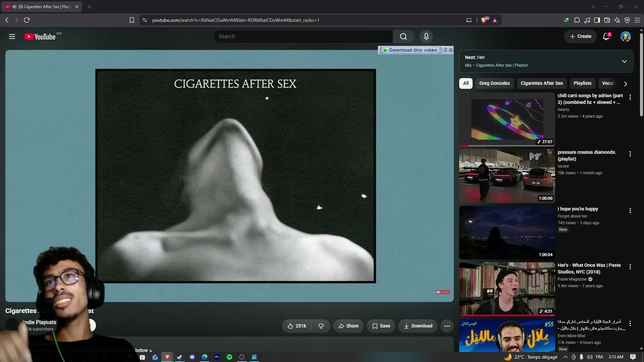Click the Download button under the video
The image size is (644, 362).
coord(418,326)
